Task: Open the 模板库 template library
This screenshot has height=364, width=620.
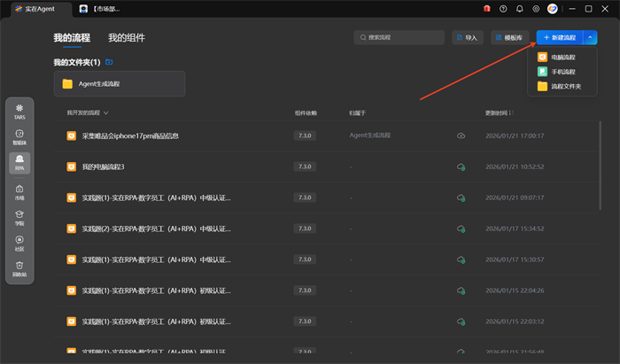Action: pyautogui.click(x=509, y=38)
